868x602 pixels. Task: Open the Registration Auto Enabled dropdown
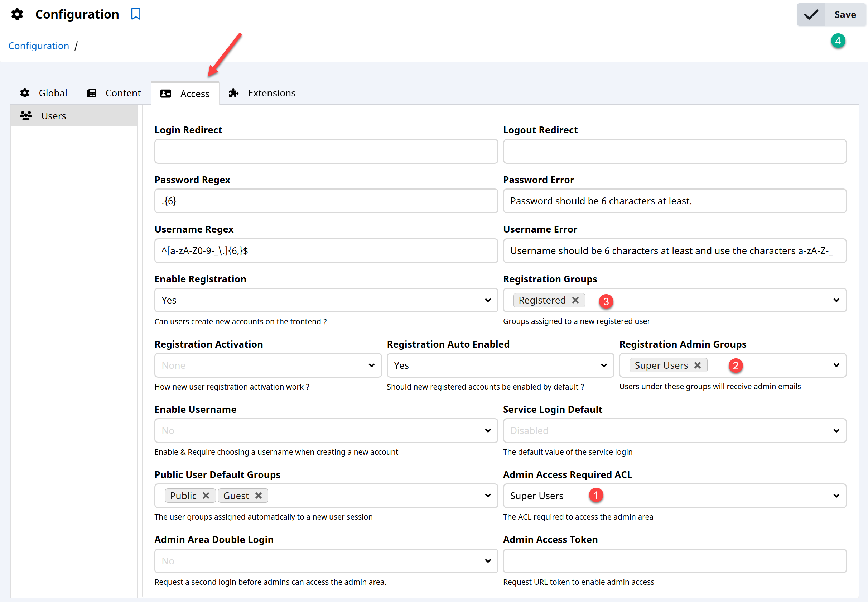500,365
